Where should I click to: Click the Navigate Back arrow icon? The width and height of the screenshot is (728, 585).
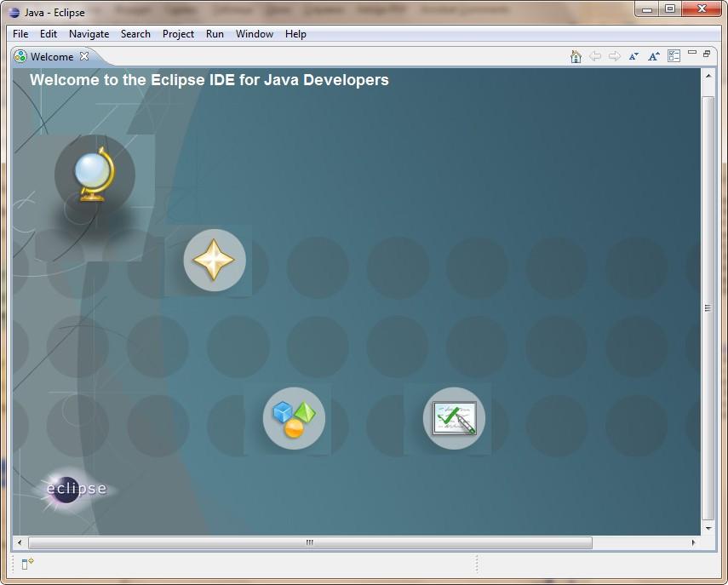click(595, 56)
